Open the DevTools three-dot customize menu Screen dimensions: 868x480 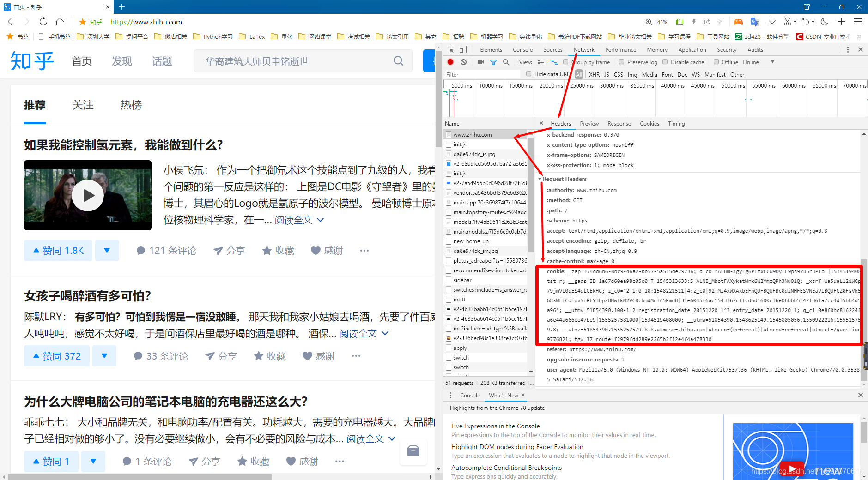pos(848,50)
